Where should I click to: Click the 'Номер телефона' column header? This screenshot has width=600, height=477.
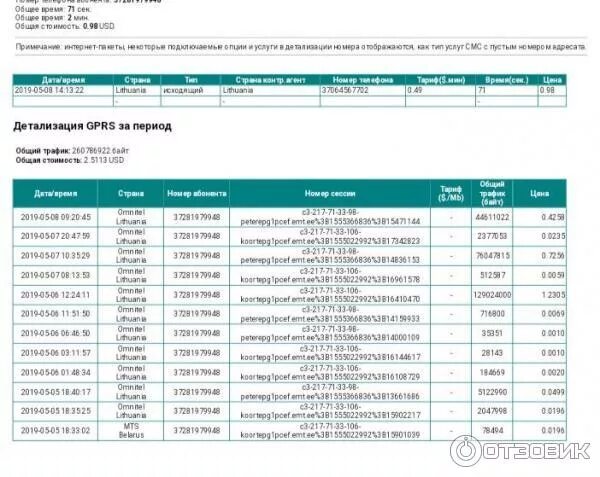coord(362,80)
